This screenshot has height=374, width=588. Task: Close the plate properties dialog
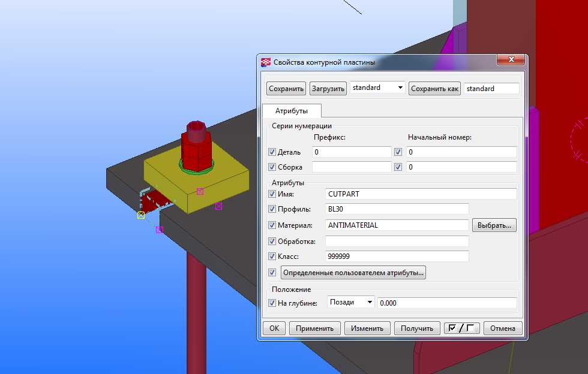[511, 59]
